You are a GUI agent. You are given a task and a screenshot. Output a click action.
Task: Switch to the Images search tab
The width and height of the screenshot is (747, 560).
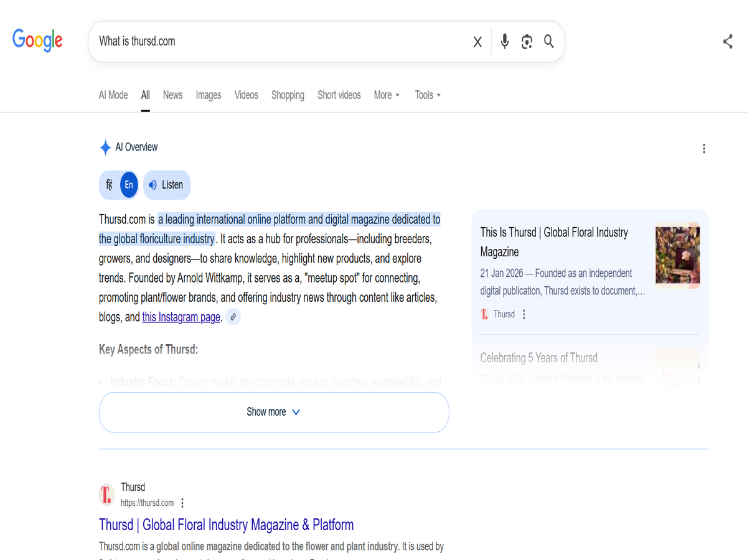point(208,95)
